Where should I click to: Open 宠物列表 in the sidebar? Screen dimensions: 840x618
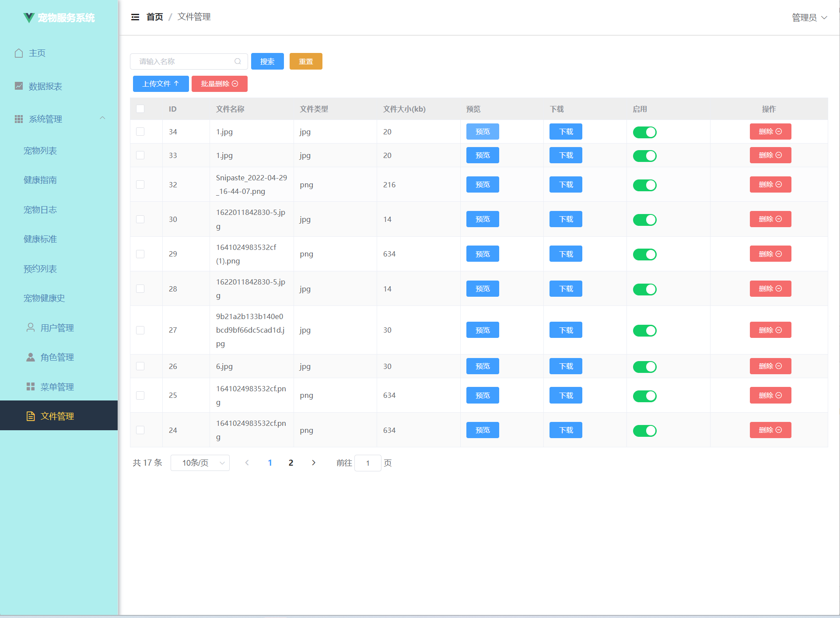(x=40, y=151)
